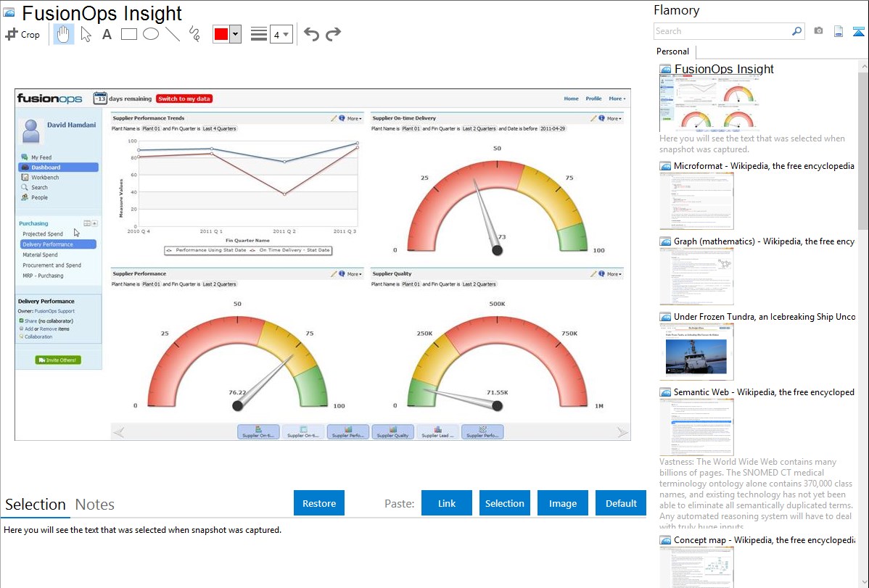Click the info icon on Supplier On-time Delivery
The image size is (869, 588).
click(x=601, y=118)
